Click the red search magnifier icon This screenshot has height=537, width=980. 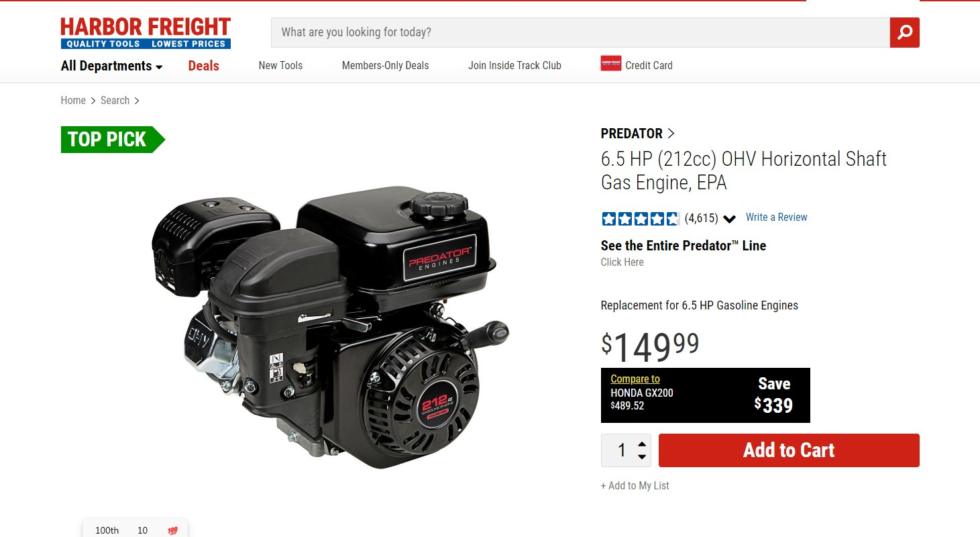click(904, 32)
